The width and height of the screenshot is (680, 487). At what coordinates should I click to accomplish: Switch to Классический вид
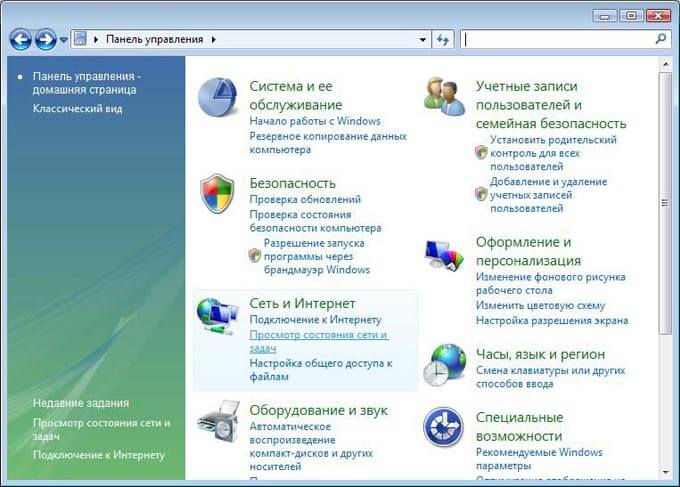click(x=77, y=108)
